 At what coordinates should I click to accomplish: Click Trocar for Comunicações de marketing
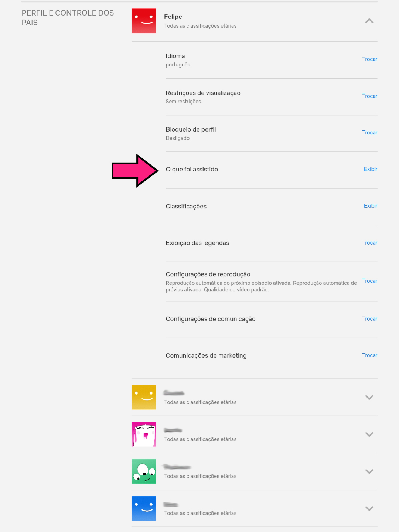[369, 355]
